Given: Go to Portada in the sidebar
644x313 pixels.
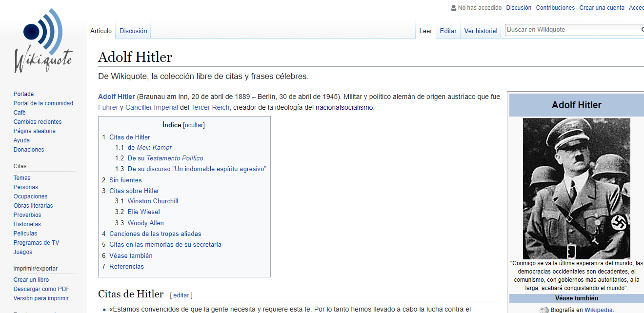Looking at the screenshot, I should point(23,94).
